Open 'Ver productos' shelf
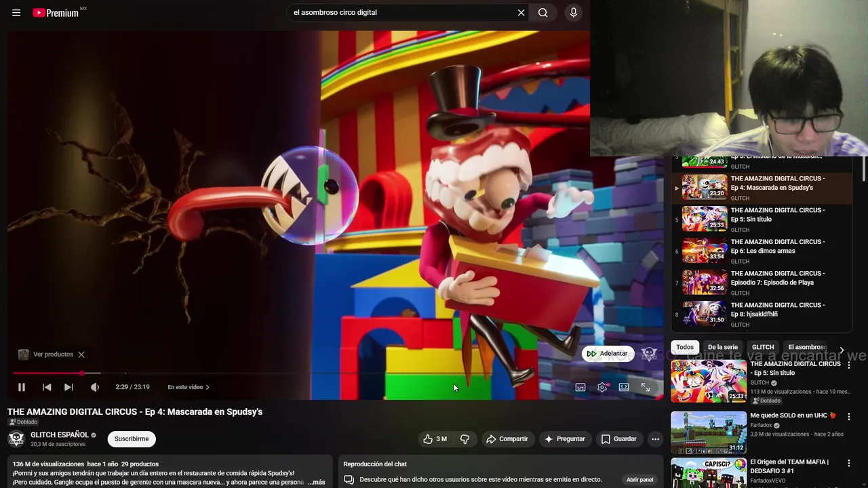The width and height of the screenshot is (868, 488). 45,354
